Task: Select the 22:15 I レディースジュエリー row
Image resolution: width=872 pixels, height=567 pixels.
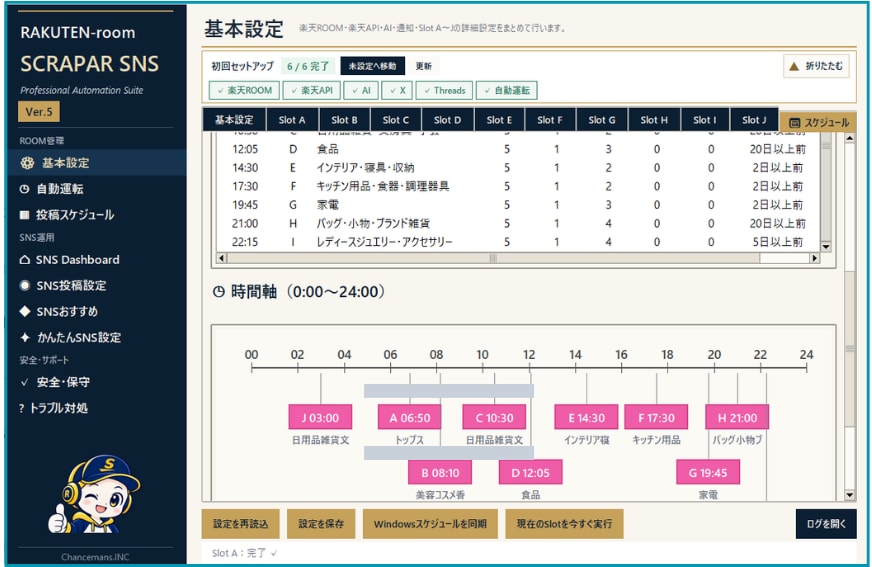Action: pyautogui.click(x=518, y=242)
